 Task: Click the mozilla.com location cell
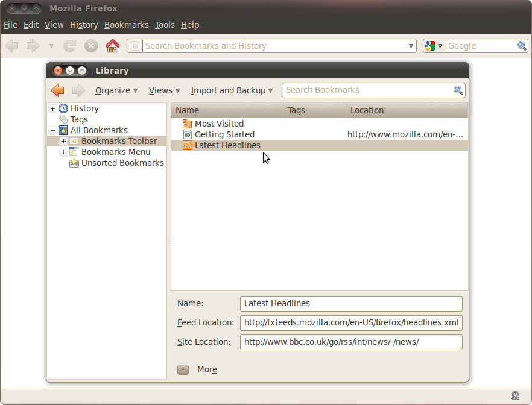click(405, 134)
